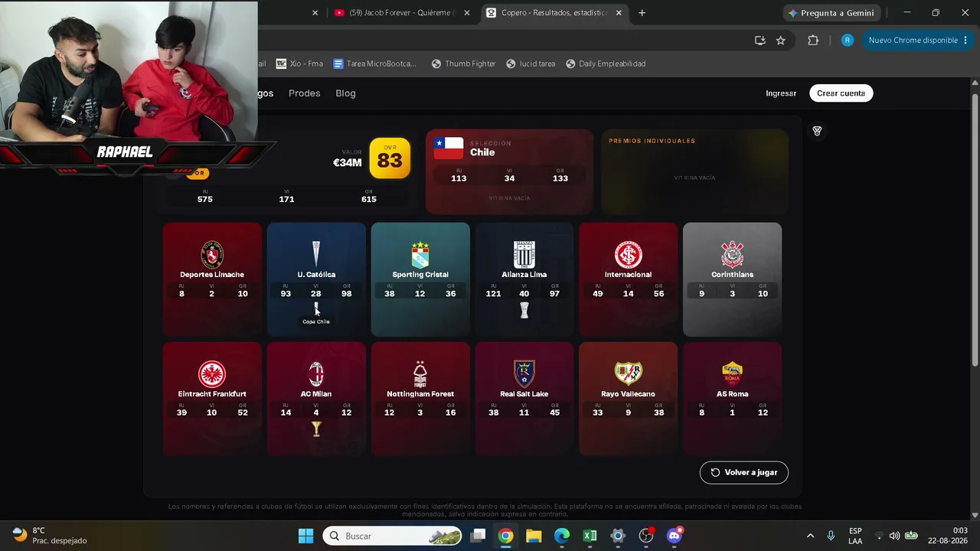Show hidden system tray icons
Screen dimensions: 980x551
pos(810,536)
